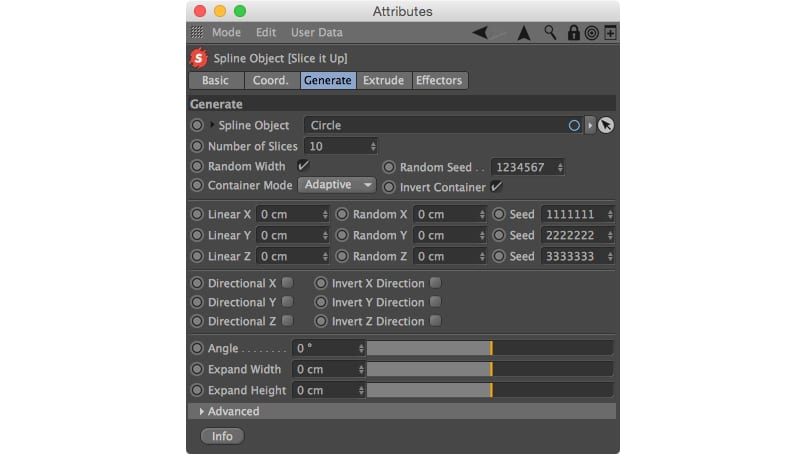Screen dimensions: 807x454
Task: Click the animation dot for Linear X
Action: tap(197, 214)
